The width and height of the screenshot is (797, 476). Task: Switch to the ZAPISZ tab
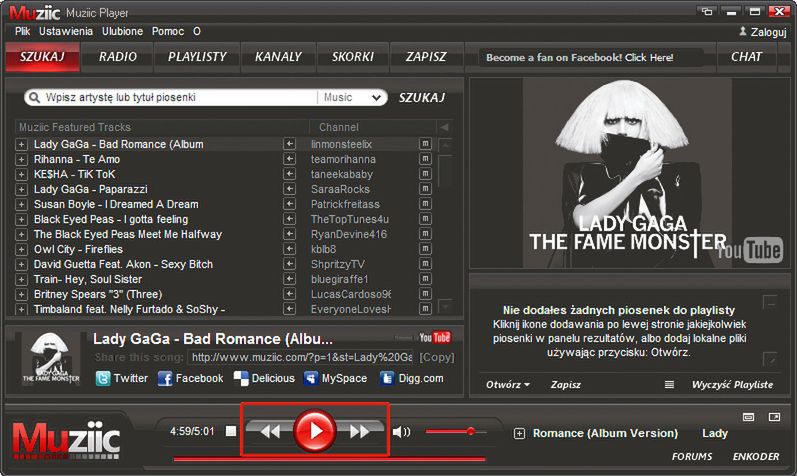pyautogui.click(x=426, y=57)
